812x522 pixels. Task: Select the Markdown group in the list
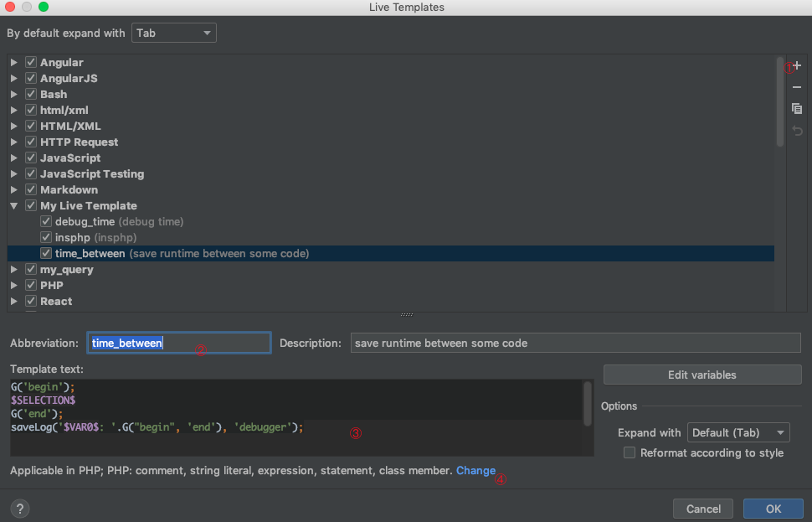point(69,190)
